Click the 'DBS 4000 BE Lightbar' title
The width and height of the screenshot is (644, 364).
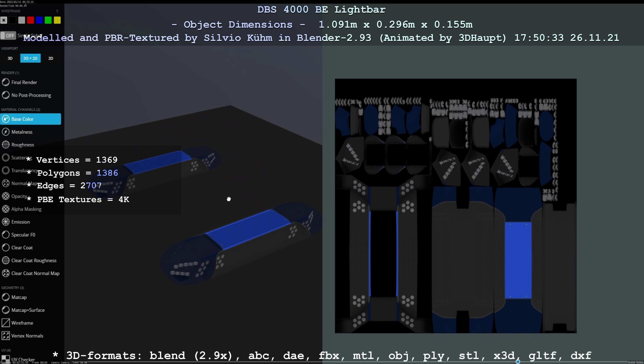[321, 9]
